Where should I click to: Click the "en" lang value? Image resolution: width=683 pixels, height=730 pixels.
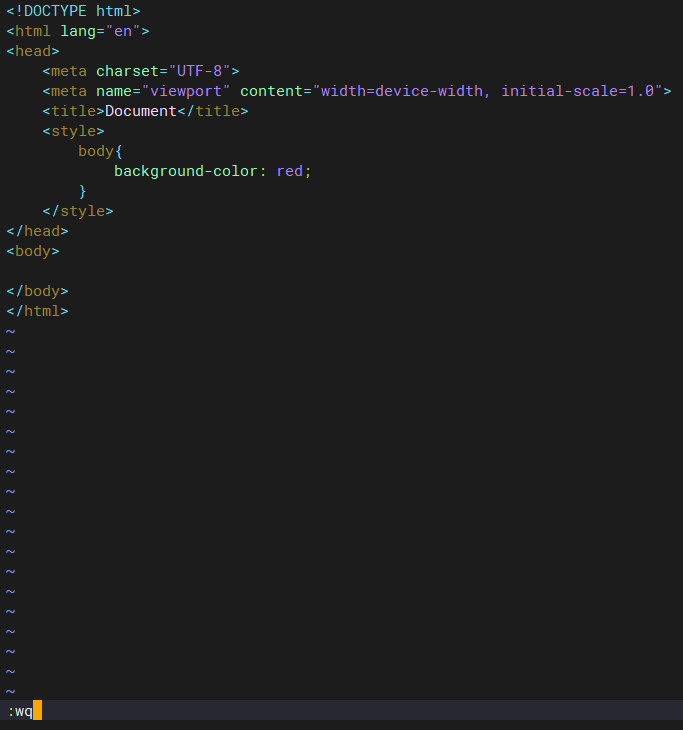tap(123, 31)
